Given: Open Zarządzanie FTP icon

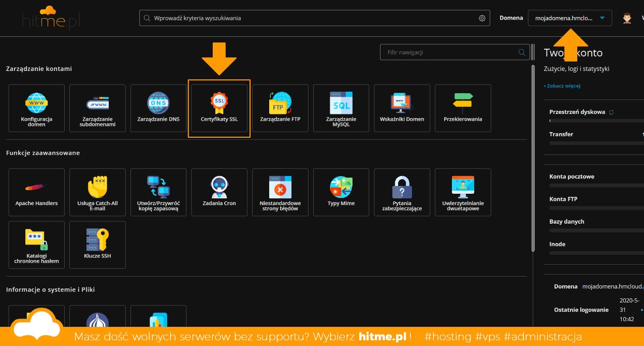Looking at the screenshot, I should (x=280, y=103).
